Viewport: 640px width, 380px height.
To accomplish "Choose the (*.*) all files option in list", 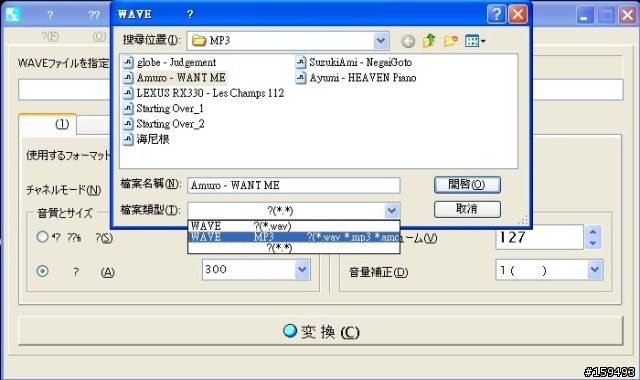I will click(x=293, y=247).
